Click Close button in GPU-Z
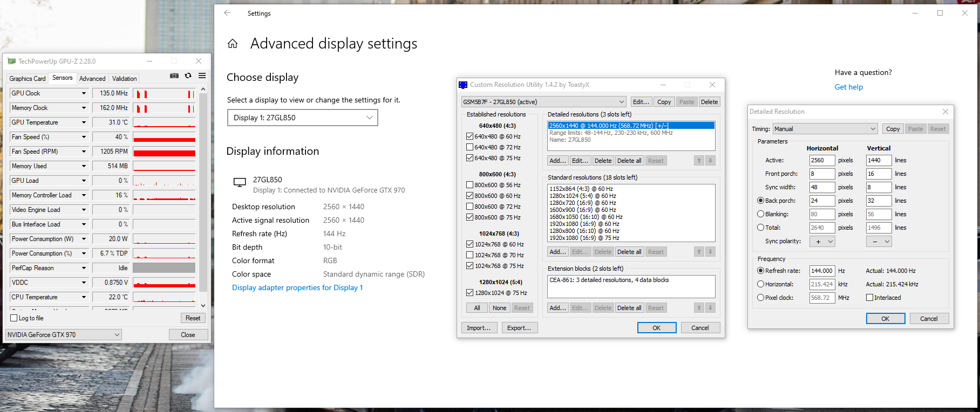Viewport: 980px width, 412px height. click(188, 335)
